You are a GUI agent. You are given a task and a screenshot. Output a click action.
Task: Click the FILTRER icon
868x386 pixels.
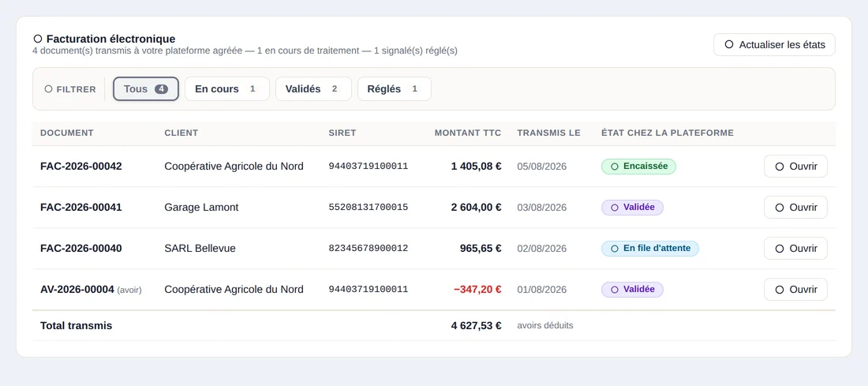pyautogui.click(x=49, y=88)
